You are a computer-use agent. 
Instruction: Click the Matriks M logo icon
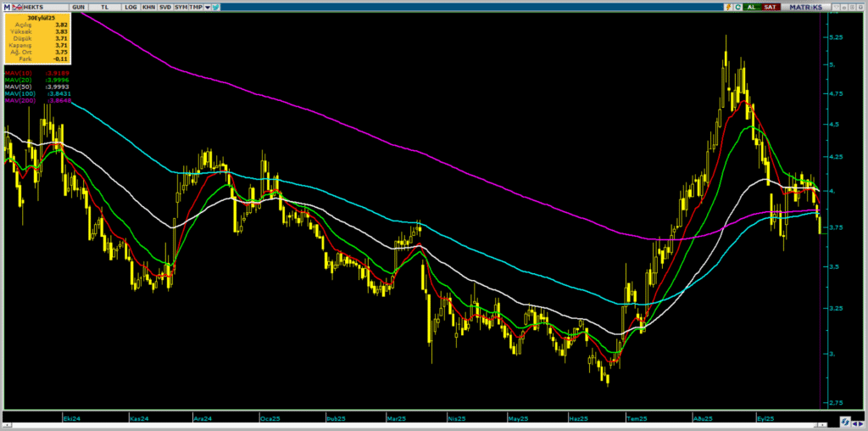point(5,6)
